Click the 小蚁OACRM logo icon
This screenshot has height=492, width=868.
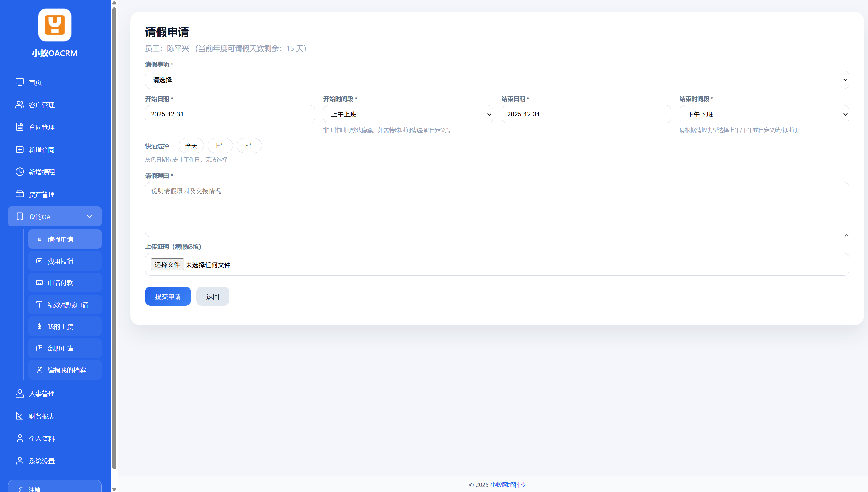55,25
